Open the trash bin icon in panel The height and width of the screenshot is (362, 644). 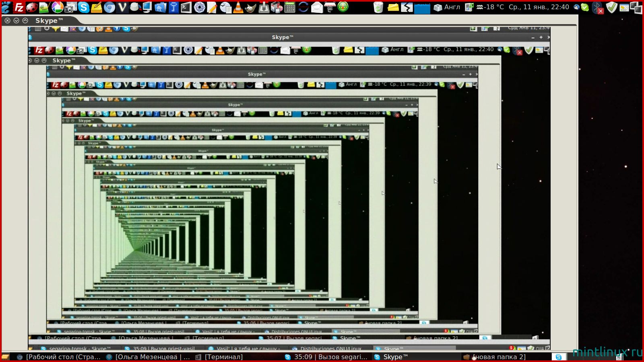pyautogui.click(x=378, y=7)
